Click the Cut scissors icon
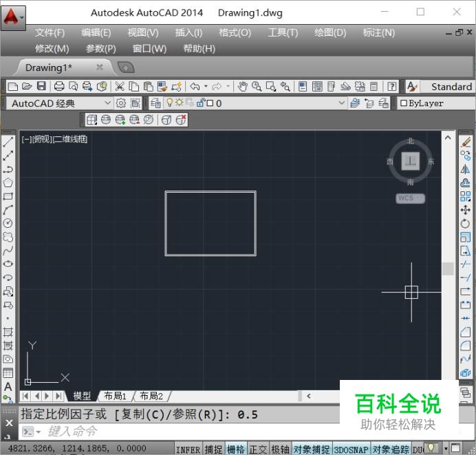Image resolution: width=476 pixels, height=455 pixels. [x=120, y=87]
